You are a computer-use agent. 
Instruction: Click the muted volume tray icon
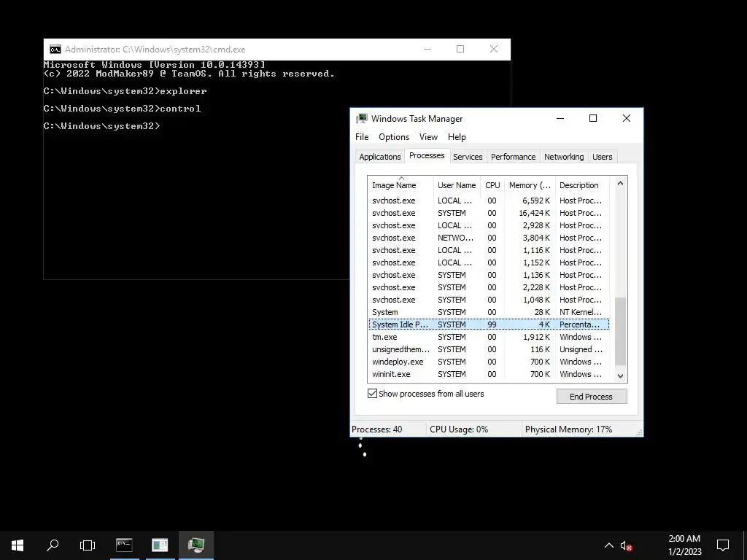[626, 545]
